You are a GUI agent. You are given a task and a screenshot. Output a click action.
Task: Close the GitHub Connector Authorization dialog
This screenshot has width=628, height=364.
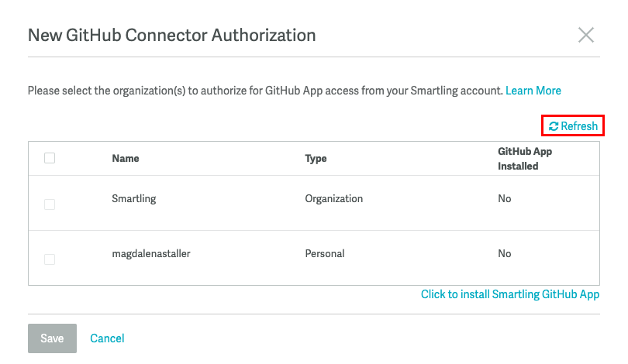(x=586, y=35)
